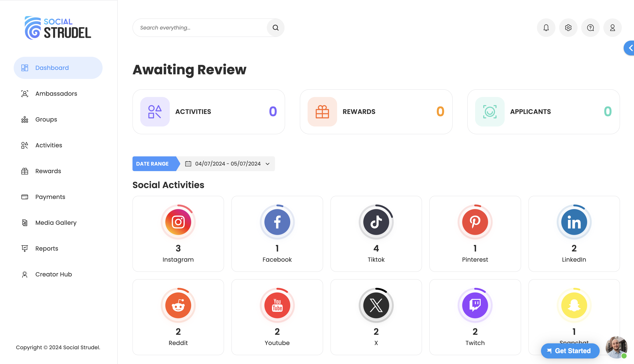
Task: Click the Instagram label text
Action: (178, 260)
